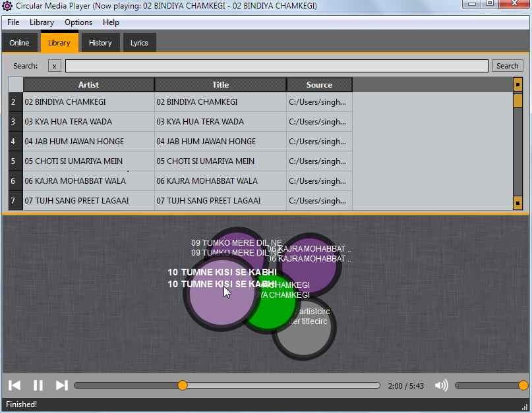Open the Library menu

tap(42, 22)
